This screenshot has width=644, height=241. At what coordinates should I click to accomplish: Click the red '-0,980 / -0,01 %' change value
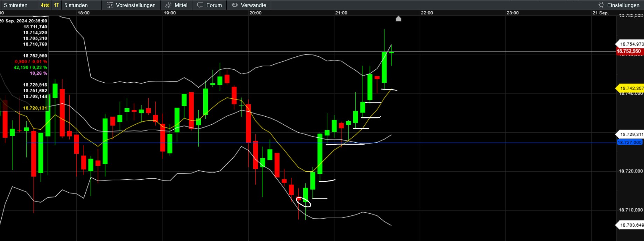[30, 62]
